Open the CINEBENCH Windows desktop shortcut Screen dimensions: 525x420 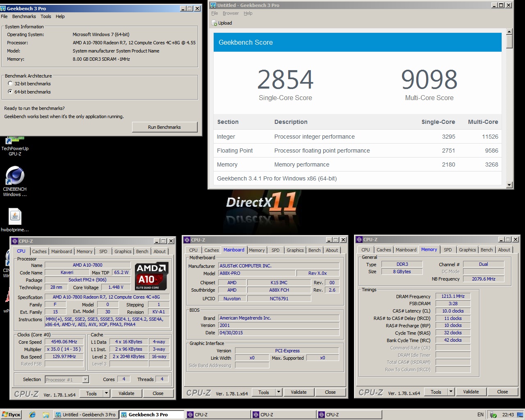pyautogui.click(x=15, y=181)
